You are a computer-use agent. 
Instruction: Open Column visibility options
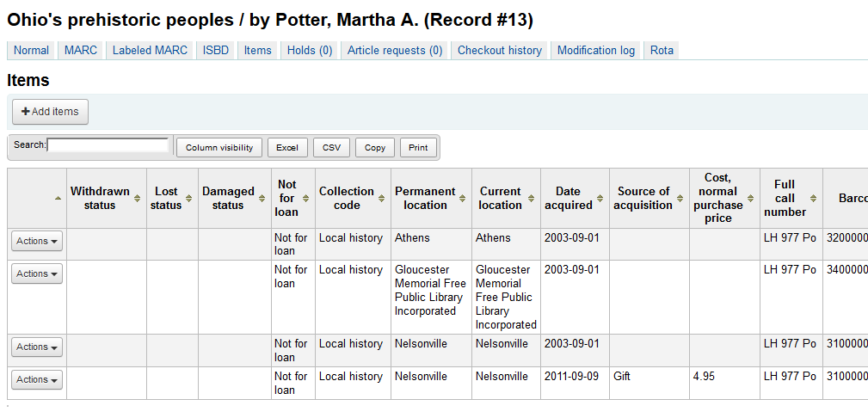219,148
